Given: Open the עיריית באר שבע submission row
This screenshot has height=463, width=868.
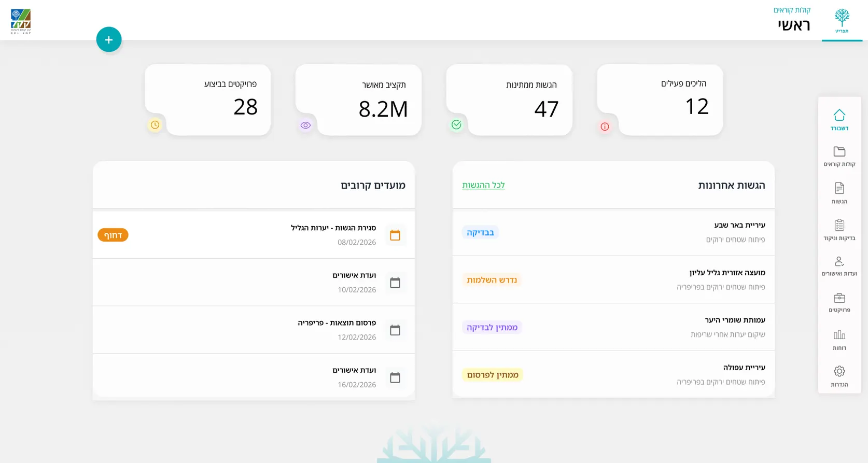Looking at the screenshot, I should pos(613,232).
